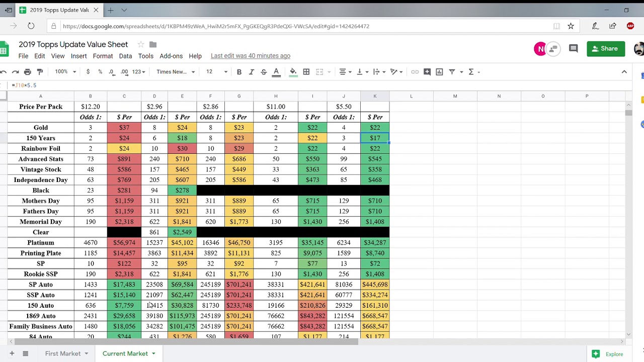Open the Format menu

coord(103,56)
